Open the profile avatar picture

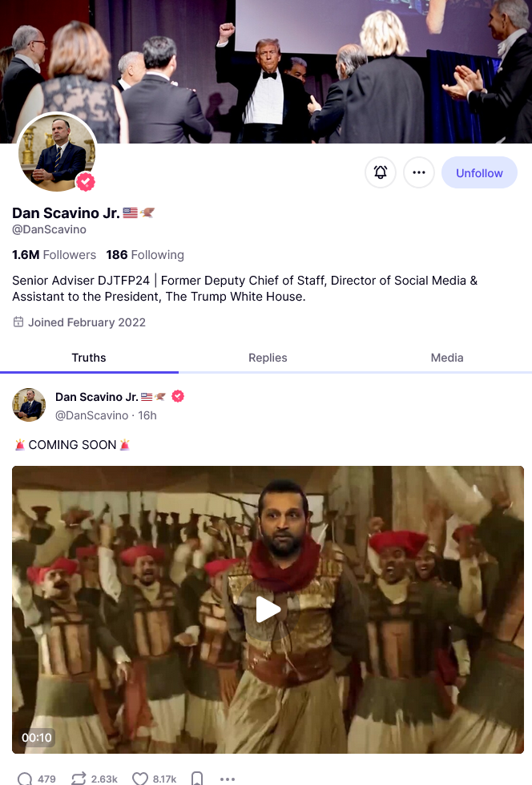[57, 152]
